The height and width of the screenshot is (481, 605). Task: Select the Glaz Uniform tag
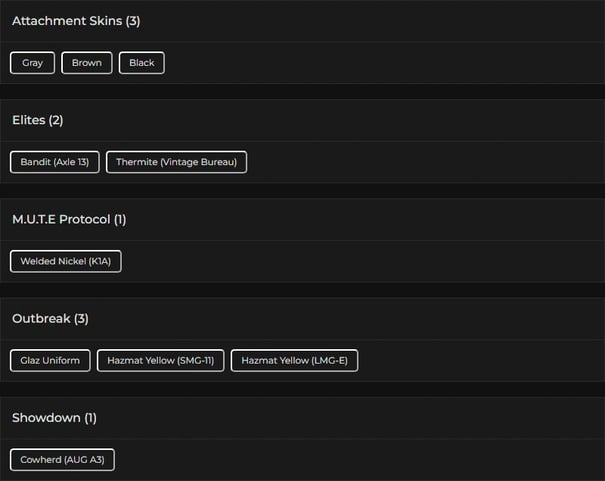pos(50,360)
